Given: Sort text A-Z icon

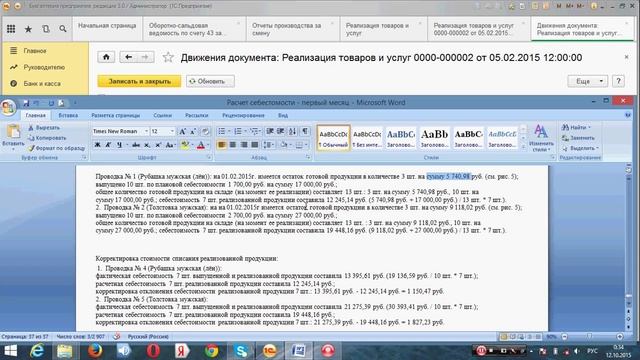Looking at the screenshot, I should [293, 131].
